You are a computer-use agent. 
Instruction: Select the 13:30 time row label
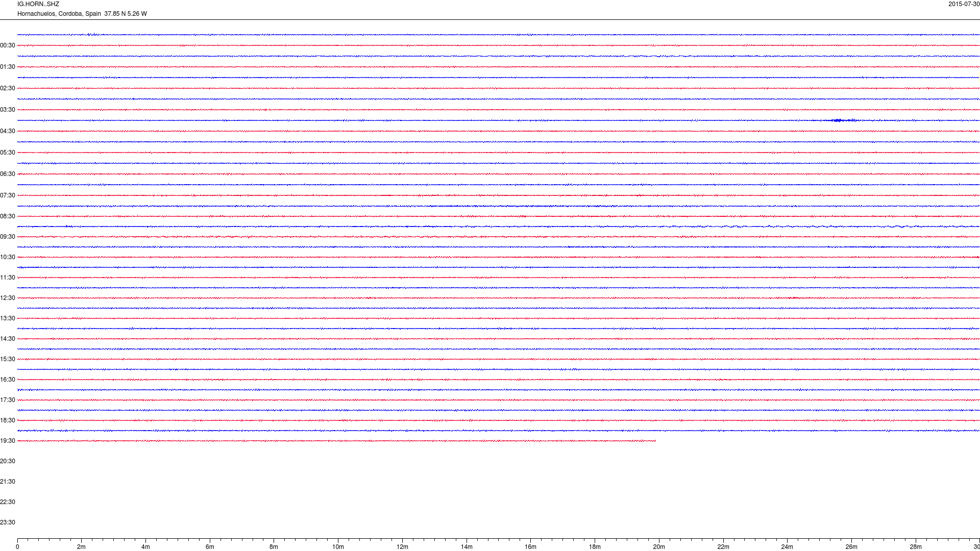coord(8,318)
